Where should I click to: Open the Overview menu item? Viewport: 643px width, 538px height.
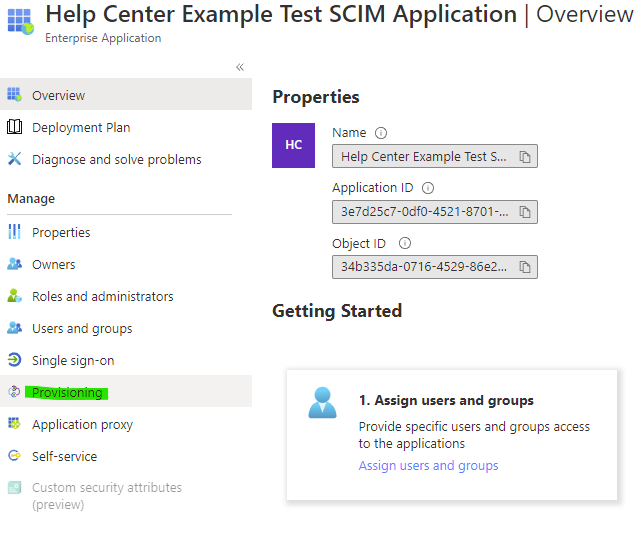[58, 96]
